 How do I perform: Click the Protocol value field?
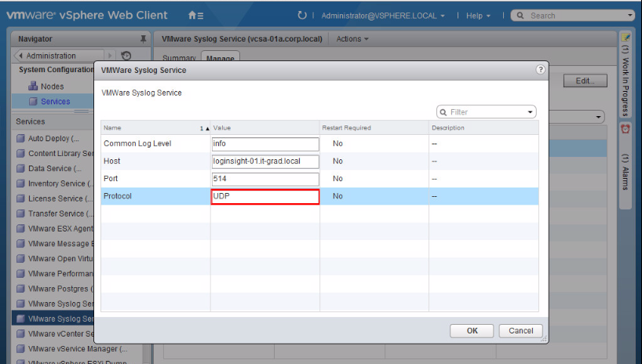265,196
